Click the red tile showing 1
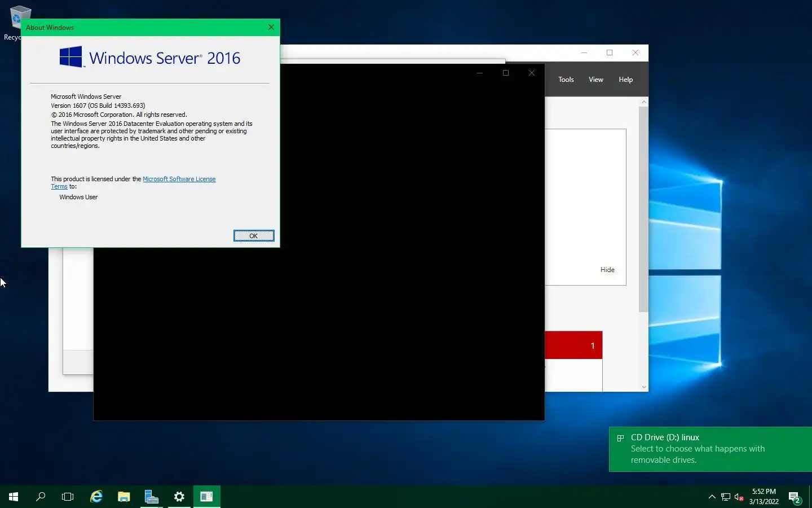This screenshot has height=508, width=812. (x=573, y=345)
